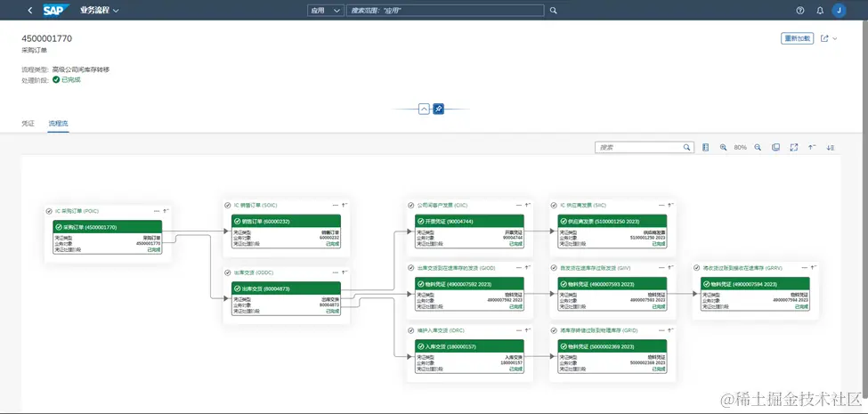The width and height of the screenshot is (868, 414).
Task: Open the 开票凭证 (90004744) node
Action: (469, 231)
